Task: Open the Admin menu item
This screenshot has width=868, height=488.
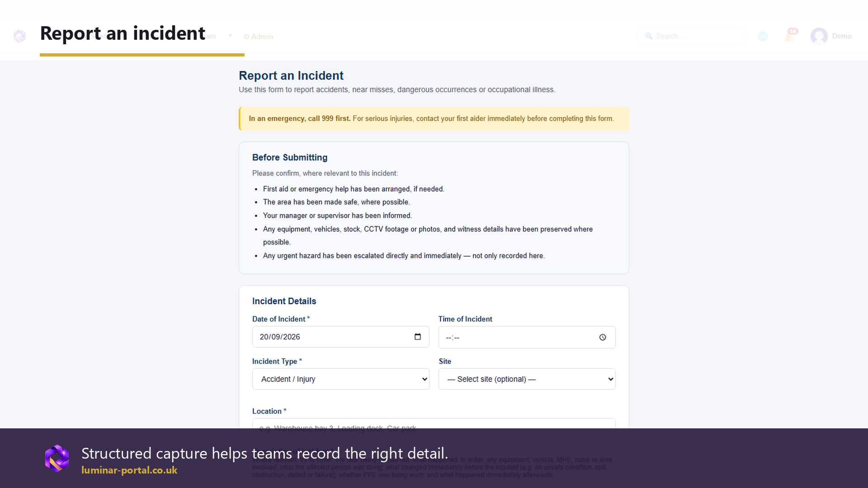Action: 259,37
